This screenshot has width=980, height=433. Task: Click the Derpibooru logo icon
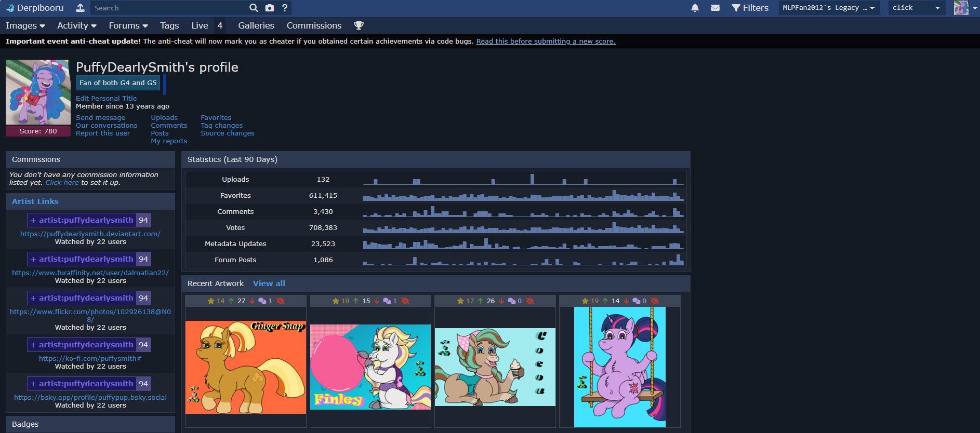[10, 8]
